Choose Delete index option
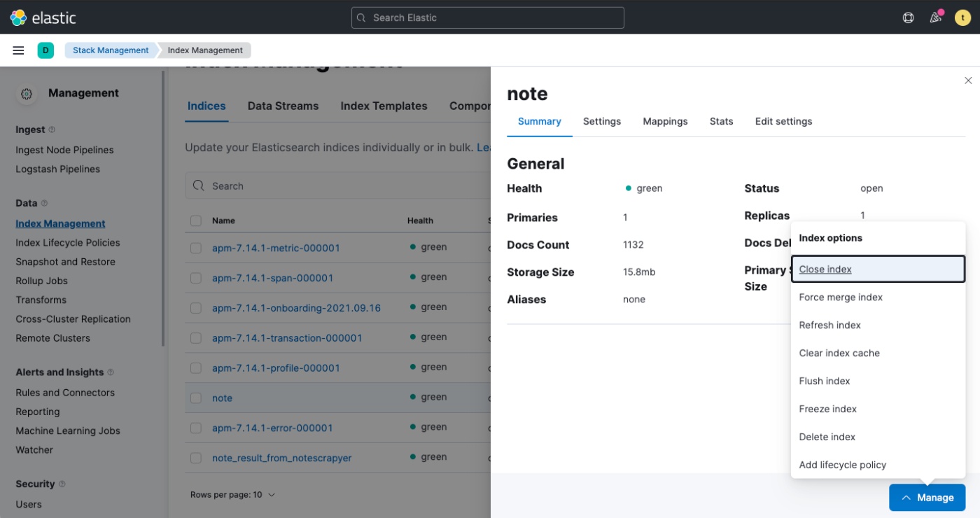This screenshot has width=980, height=518. (x=878, y=437)
